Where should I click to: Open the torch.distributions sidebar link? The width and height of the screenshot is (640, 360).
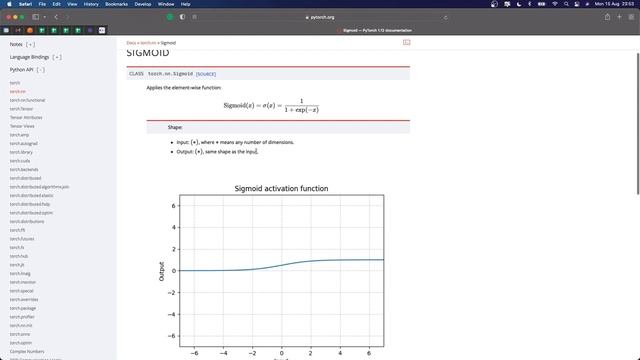(x=27, y=221)
